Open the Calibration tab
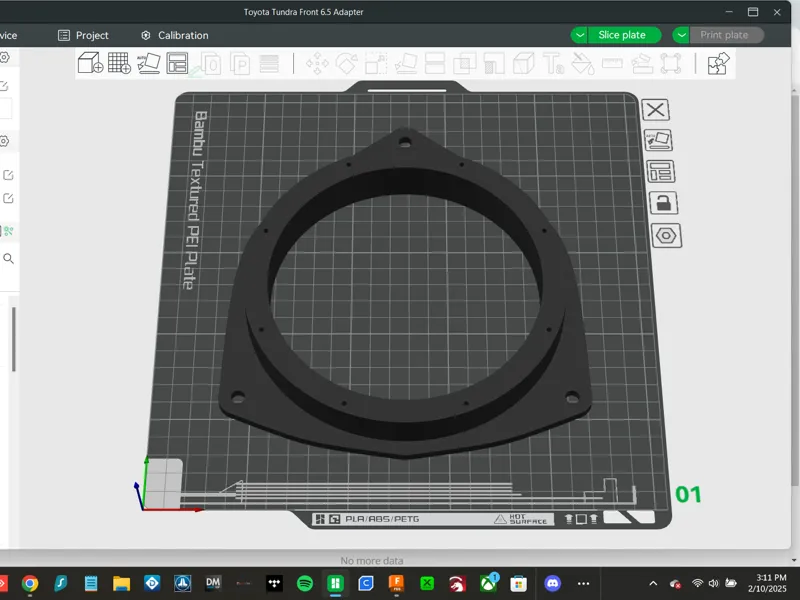 [x=175, y=35]
